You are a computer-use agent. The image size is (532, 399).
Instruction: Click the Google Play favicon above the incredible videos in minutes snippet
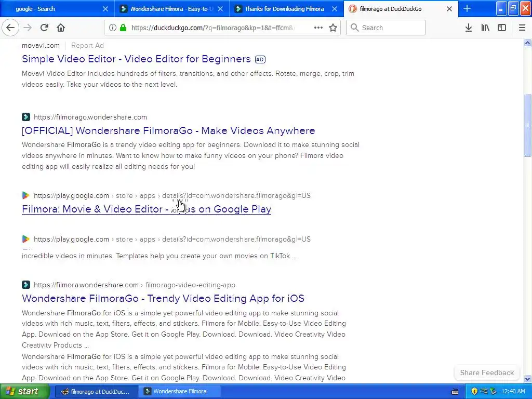click(x=26, y=239)
